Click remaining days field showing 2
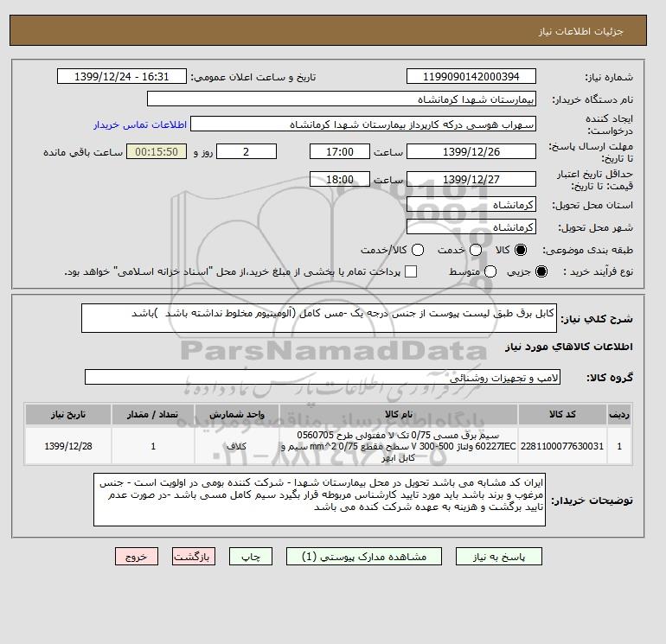 tap(247, 151)
